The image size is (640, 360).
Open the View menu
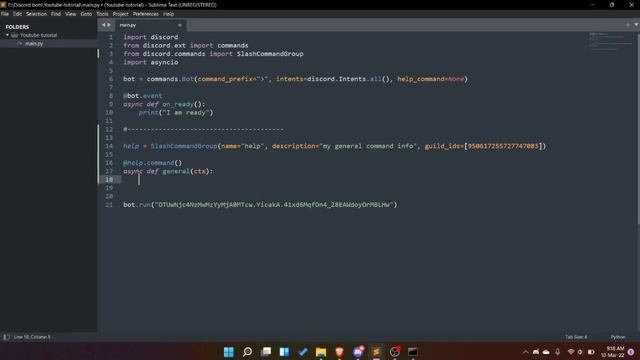click(x=71, y=14)
